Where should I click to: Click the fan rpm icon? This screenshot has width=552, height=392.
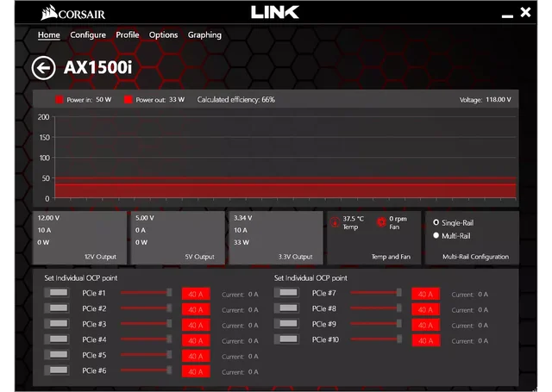[x=381, y=221]
